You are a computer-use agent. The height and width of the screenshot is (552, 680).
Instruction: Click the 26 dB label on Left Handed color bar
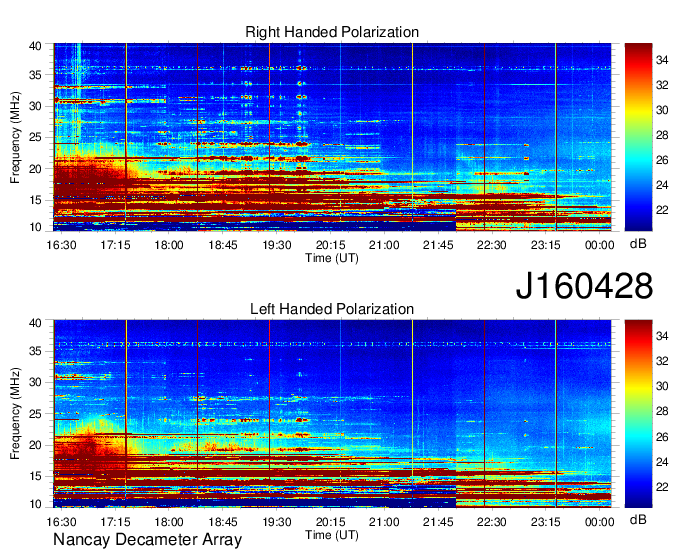pyautogui.click(x=662, y=437)
